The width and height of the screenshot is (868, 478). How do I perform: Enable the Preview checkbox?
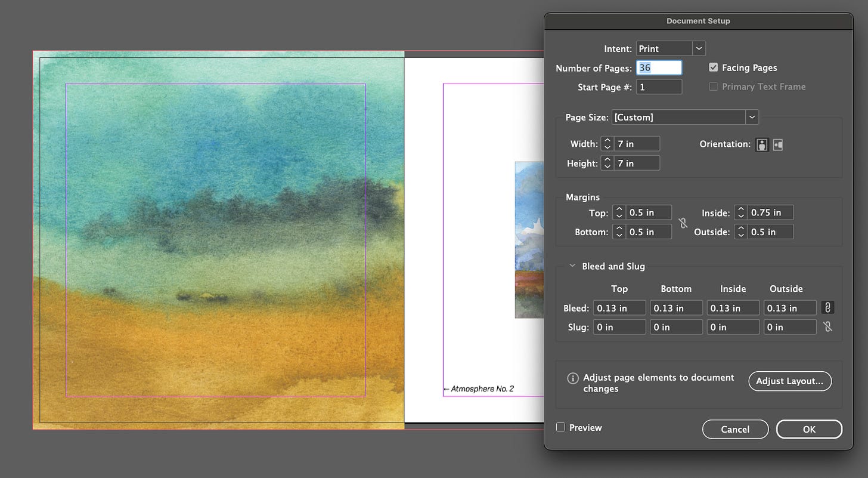tap(560, 427)
